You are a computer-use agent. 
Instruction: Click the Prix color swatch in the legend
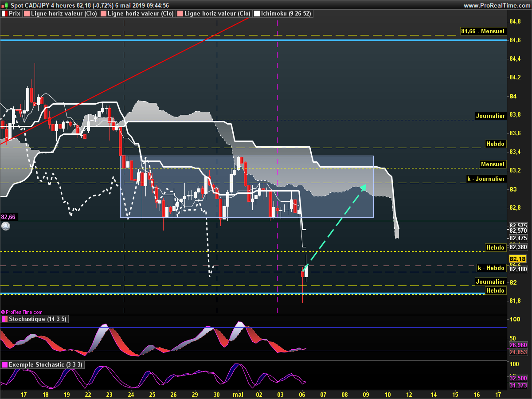pyautogui.click(x=4, y=14)
